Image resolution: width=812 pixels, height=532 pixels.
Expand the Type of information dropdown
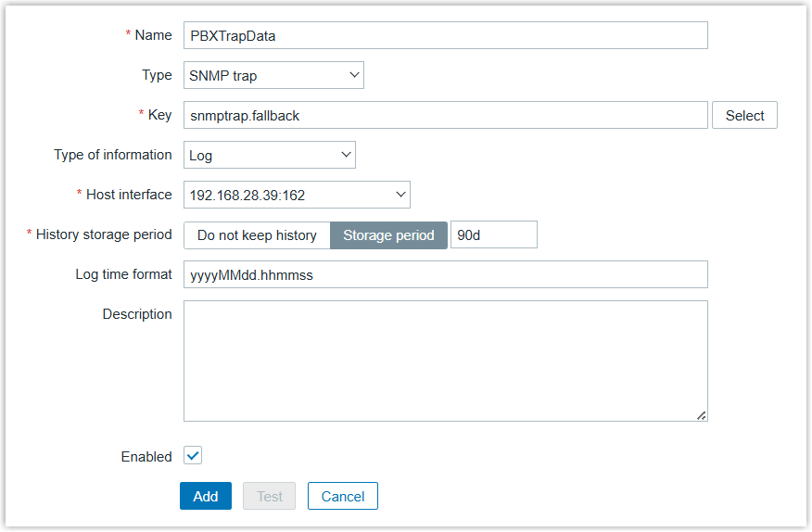click(x=269, y=156)
